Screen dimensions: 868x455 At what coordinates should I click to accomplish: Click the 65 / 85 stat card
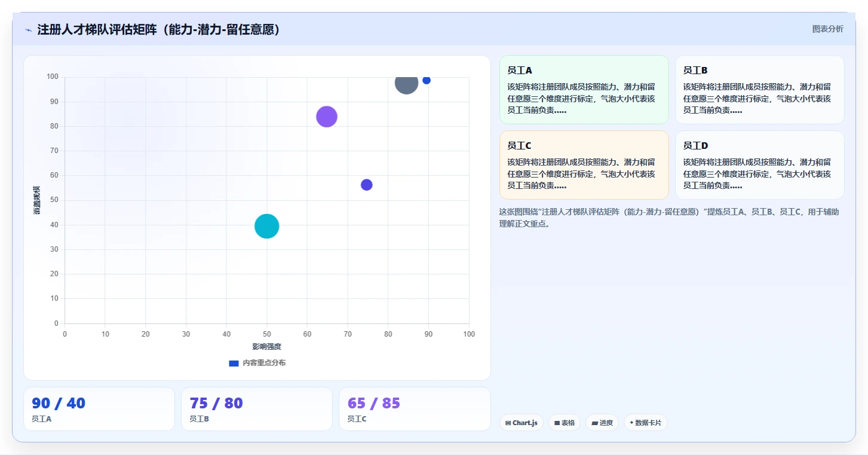pos(415,409)
